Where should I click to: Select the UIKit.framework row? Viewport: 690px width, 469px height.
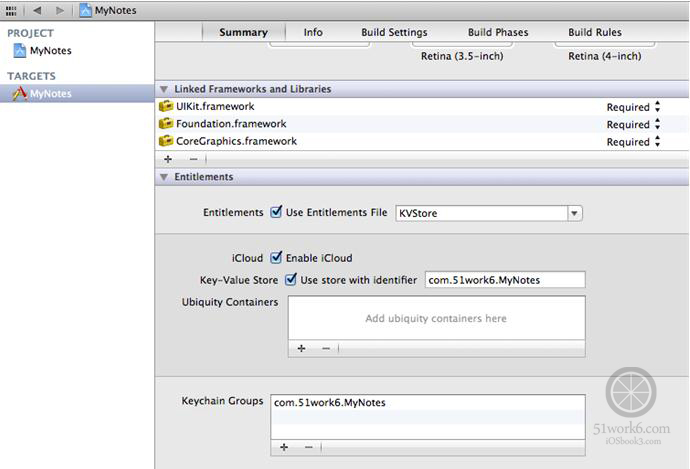click(x=422, y=106)
